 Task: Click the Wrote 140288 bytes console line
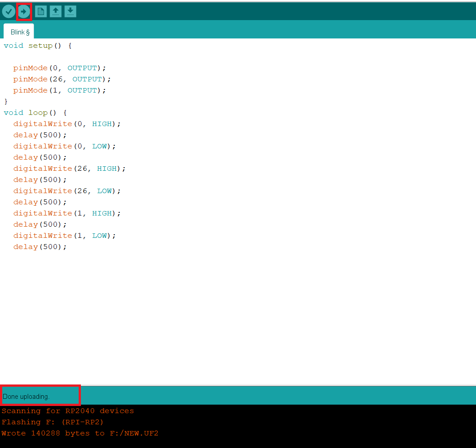point(80,433)
